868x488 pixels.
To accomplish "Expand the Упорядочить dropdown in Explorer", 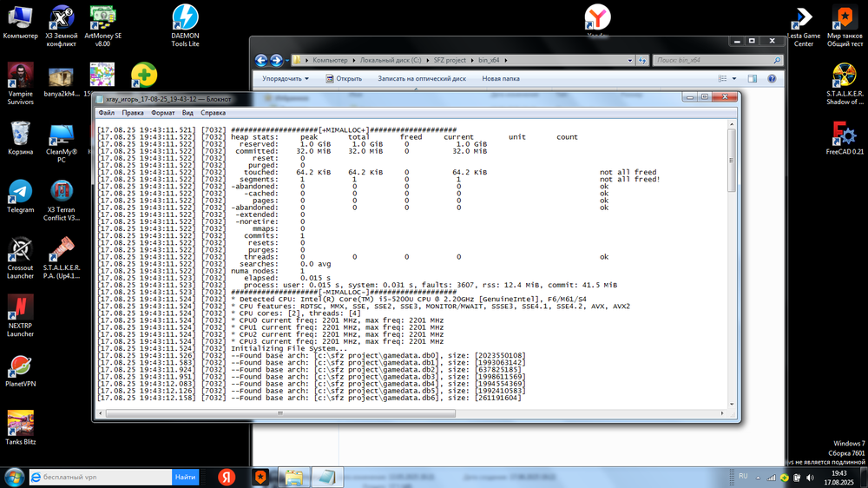I will (285, 78).
